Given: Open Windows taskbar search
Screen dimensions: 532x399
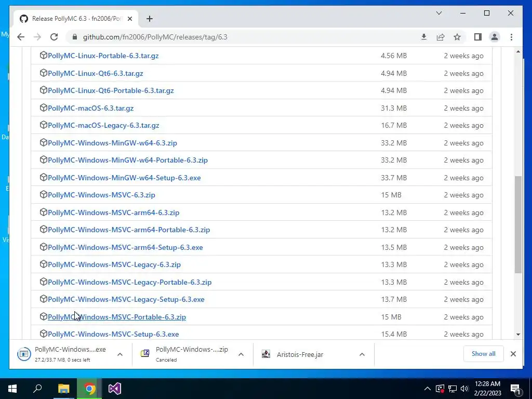Looking at the screenshot, I should point(37,389).
